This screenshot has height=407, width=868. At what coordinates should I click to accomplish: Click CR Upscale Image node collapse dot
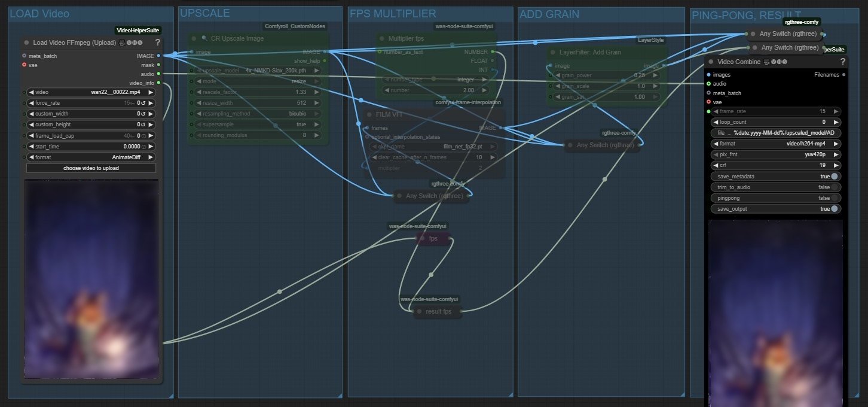[194, 38]
